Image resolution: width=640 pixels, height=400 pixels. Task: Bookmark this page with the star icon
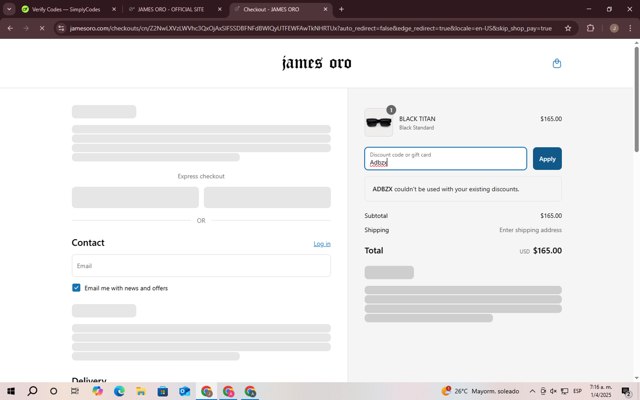[x=568, y=28]
